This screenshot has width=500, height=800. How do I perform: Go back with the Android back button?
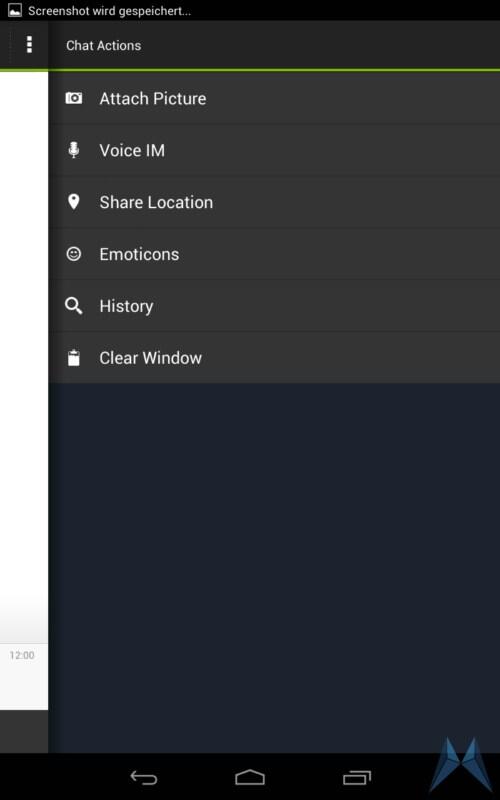(x=144, y=778)
